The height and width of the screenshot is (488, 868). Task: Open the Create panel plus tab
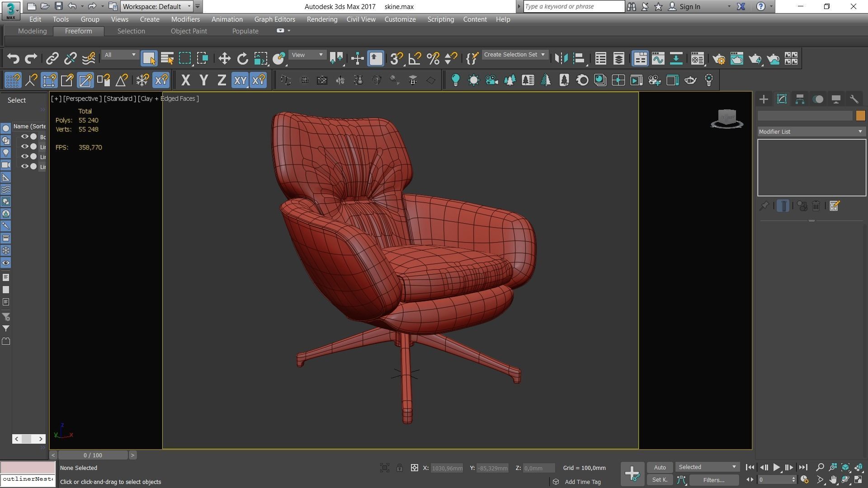click(764, 99)
